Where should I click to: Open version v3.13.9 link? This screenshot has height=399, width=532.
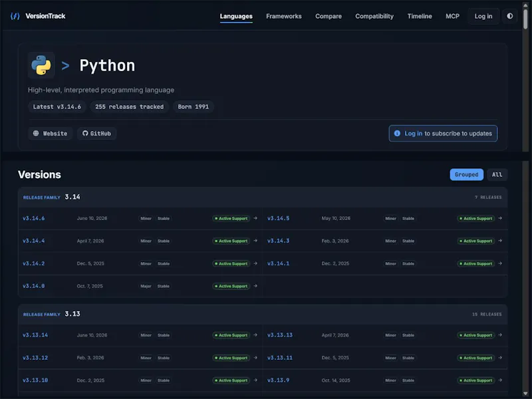[278, 380]
